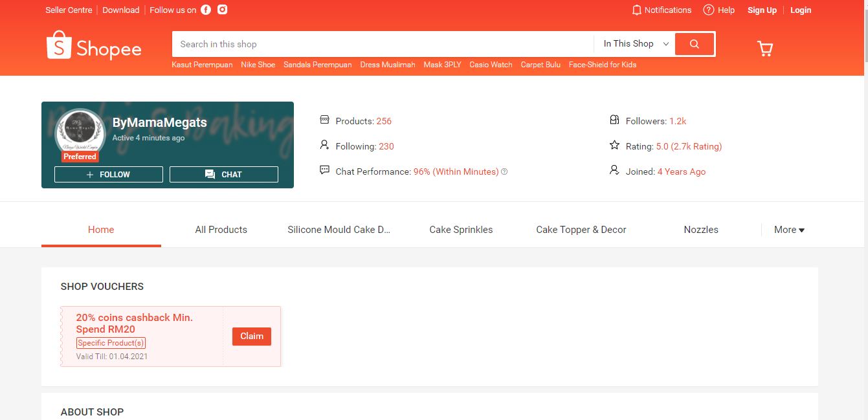Pick the Dress Muslimah suggestion
Screen dimensions: 868x420
tap(388, 65)
